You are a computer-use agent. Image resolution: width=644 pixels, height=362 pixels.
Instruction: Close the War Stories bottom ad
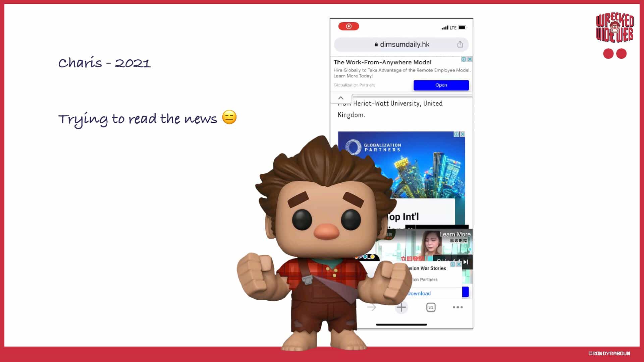click(459, 264)
